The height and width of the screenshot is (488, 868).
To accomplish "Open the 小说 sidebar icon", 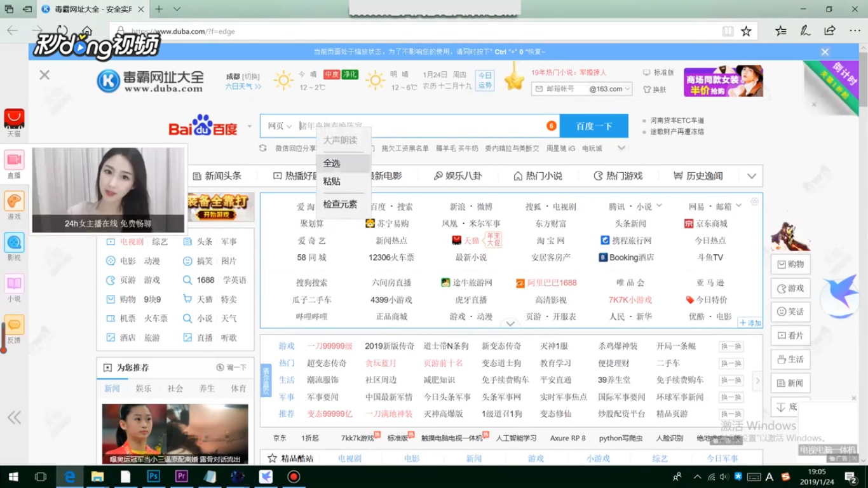I will 14,283.
